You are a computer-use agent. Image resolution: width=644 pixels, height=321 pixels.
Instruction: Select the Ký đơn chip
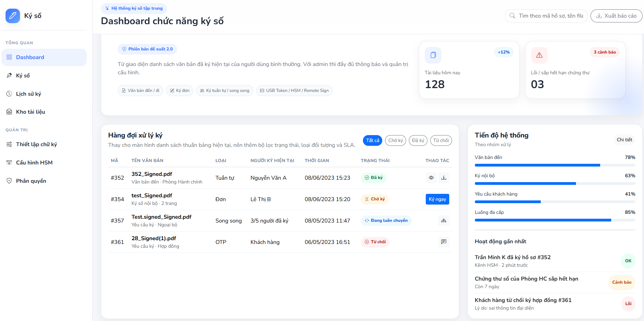(x=180, y=91)
